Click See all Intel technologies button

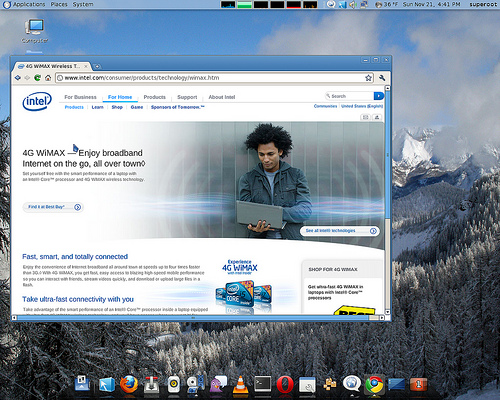tap(340, 231)
